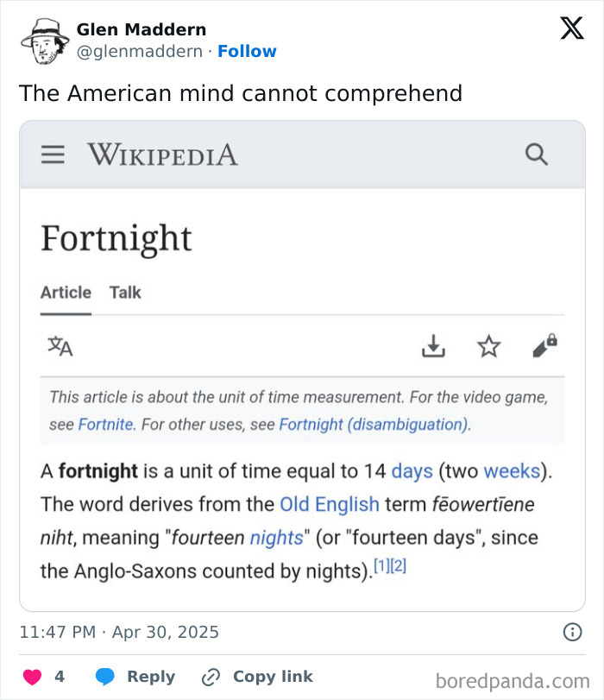Open the Wikipedia hamburger menu
This screenshot has height=700, width=604.
pyautogui.click(x=53, y=155)
